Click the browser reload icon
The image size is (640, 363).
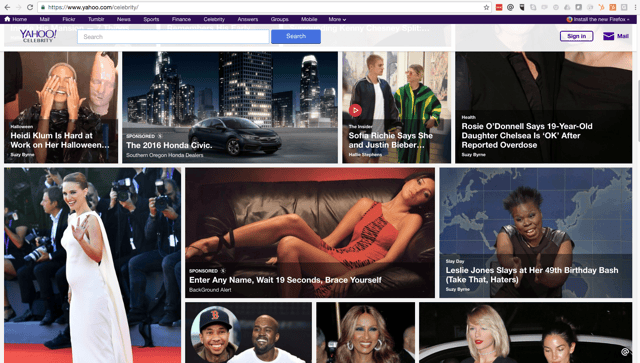pyautogui.click(x=30, y=7)
